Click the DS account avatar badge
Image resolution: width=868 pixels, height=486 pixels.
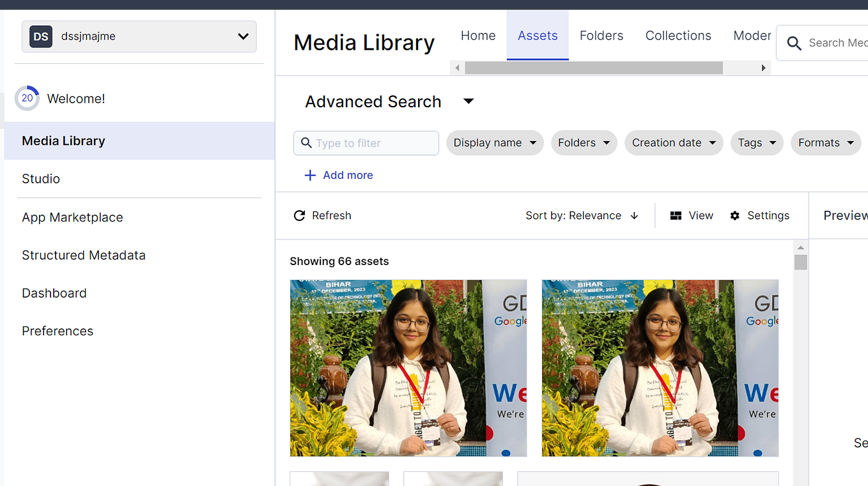[x=40, y=36]
